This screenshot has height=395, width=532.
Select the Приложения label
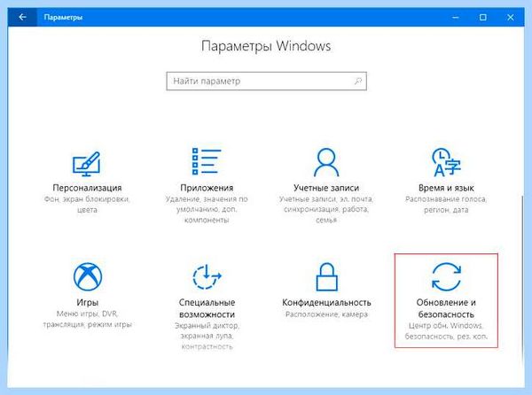click(x=207, y=188)
